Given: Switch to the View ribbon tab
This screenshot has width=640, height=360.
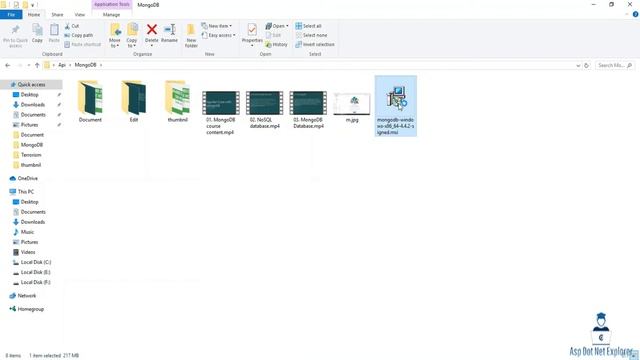Looking at the screenshot, I should (80, 15).
